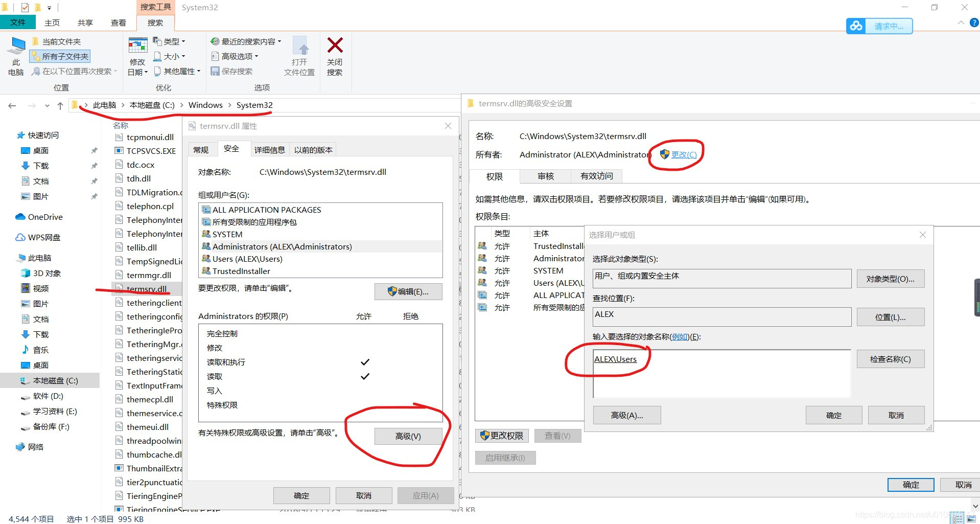Collapse the ribbon with chevron arrow
This screenshot has height=524, width=980.
[x=961, y=22]
